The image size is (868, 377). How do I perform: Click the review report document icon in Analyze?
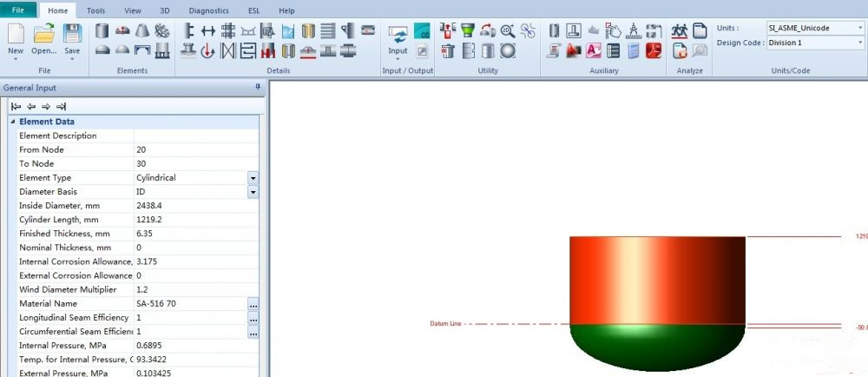point(700,30)
